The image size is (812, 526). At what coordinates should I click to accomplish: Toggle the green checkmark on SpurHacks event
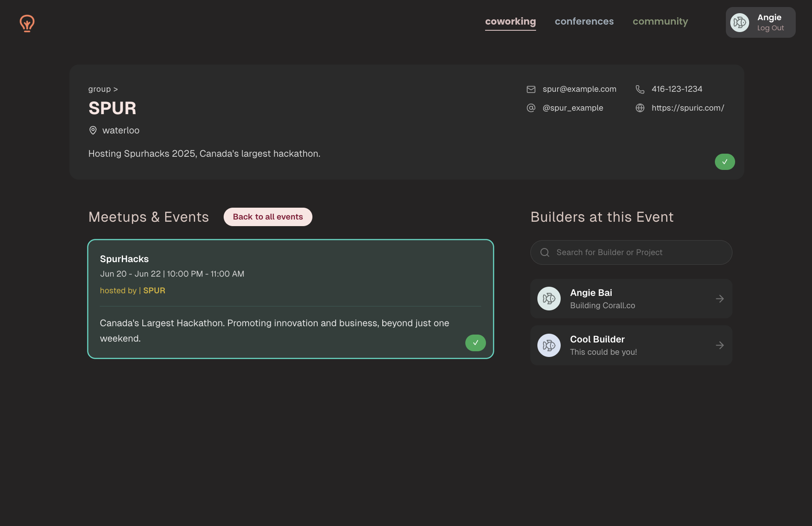[475, 343]
